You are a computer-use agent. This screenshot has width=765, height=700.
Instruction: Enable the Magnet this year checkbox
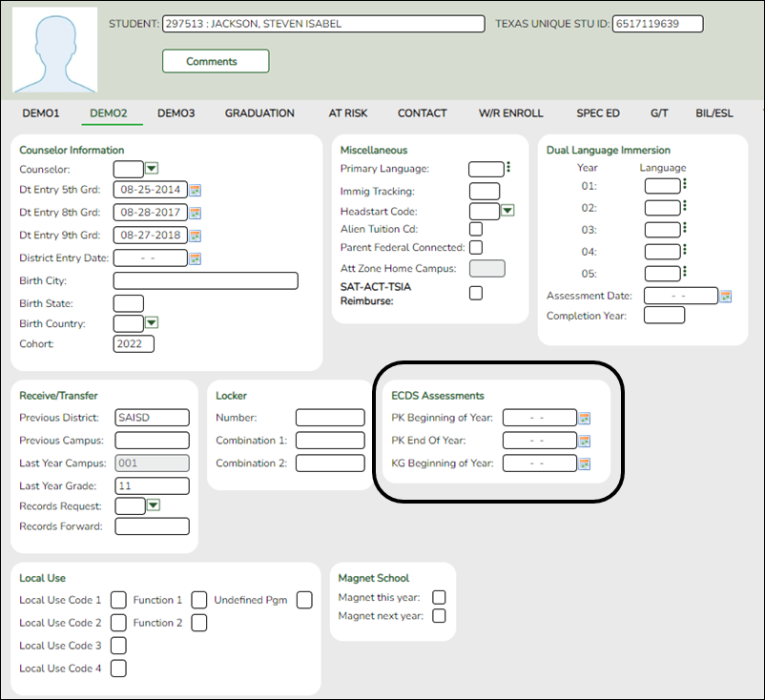439,596
